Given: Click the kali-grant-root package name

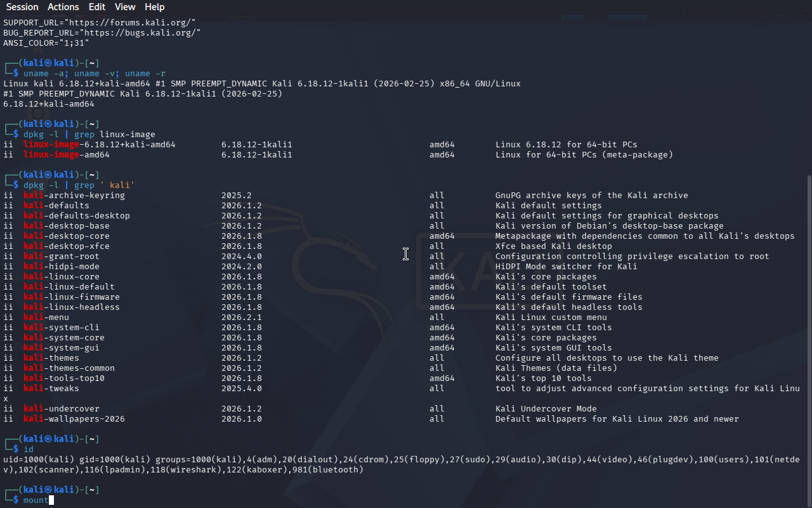Looking at the screenshot, I should point(61,256).
